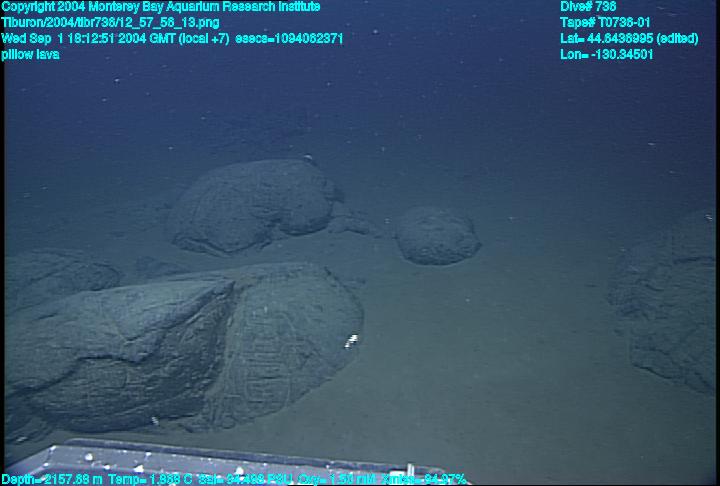Click the 'Tape# T0736-01' overlay text
The width and height of the screenshot is (720, 486).
pyautogui.click(x=605, y=23)
